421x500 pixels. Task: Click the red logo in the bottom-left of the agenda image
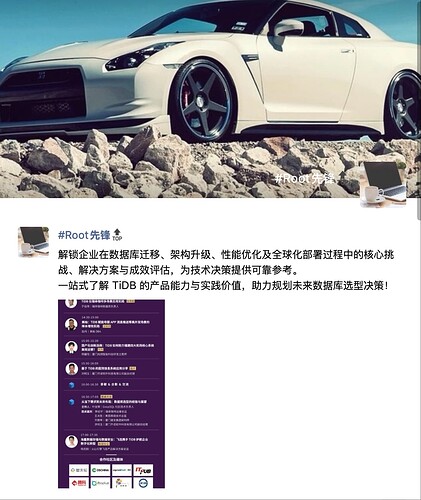pos(79,483)
